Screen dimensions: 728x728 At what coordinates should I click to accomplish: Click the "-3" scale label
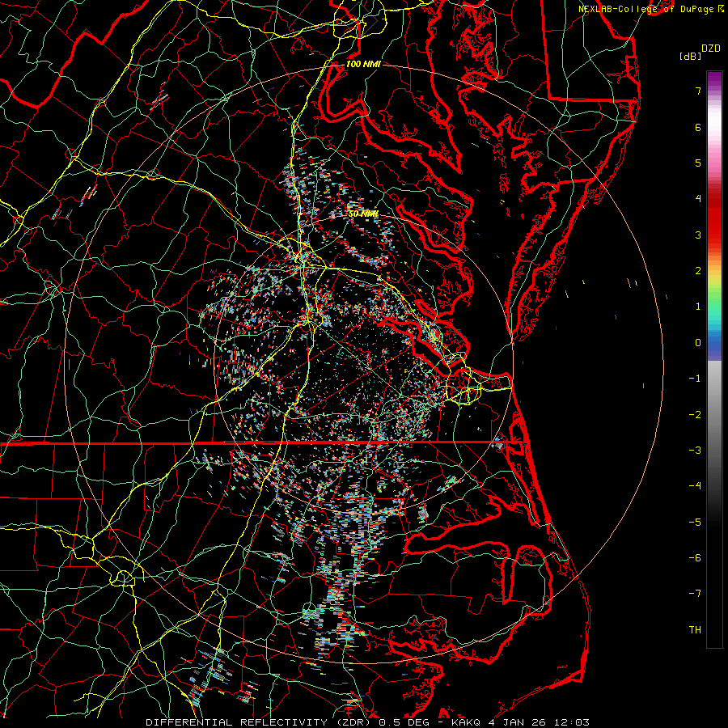pos(695,451)
